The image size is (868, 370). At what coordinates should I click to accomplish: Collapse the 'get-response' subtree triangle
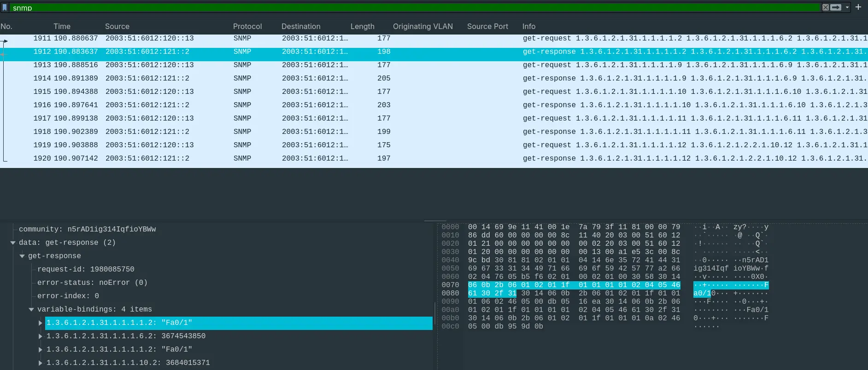click(x=22, y=256)
